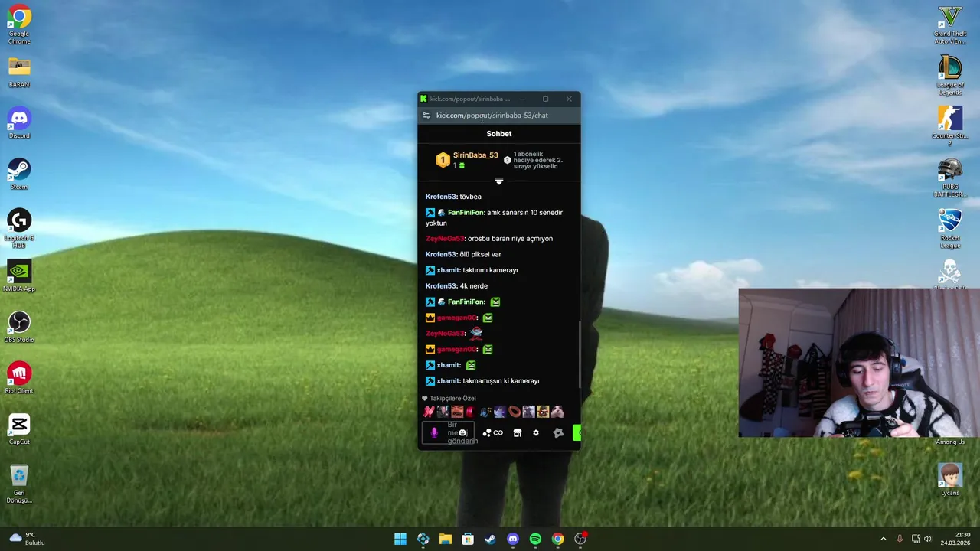Viewport: 980px width, 551px height.
Task: Open the Windows Start menu
Action: (x=400, y=540)
